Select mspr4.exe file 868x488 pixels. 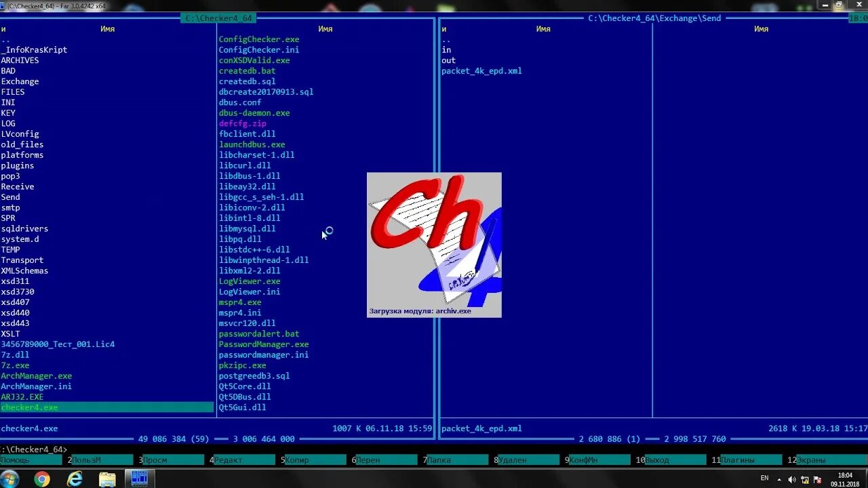pos(240,302)
